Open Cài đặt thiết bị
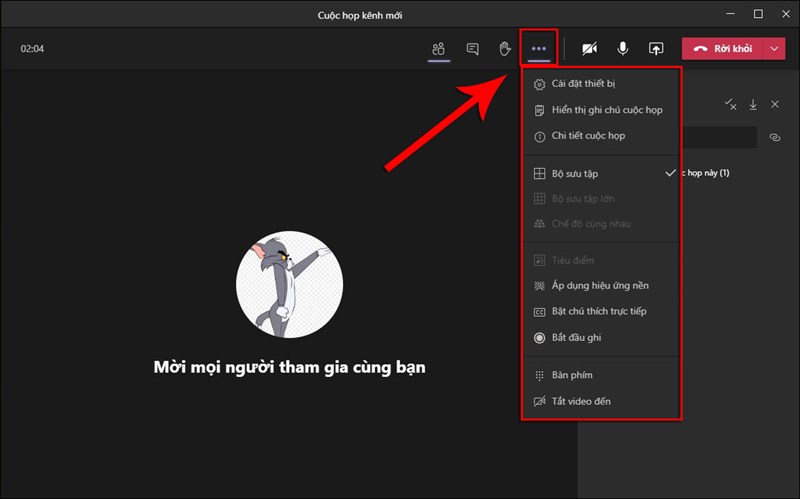This screenshot has height=499, width=800. pos(602,84)
